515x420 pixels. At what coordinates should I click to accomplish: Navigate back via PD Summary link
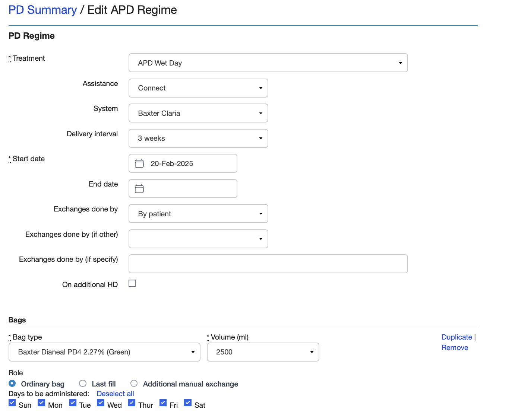(x=42, y=10)
